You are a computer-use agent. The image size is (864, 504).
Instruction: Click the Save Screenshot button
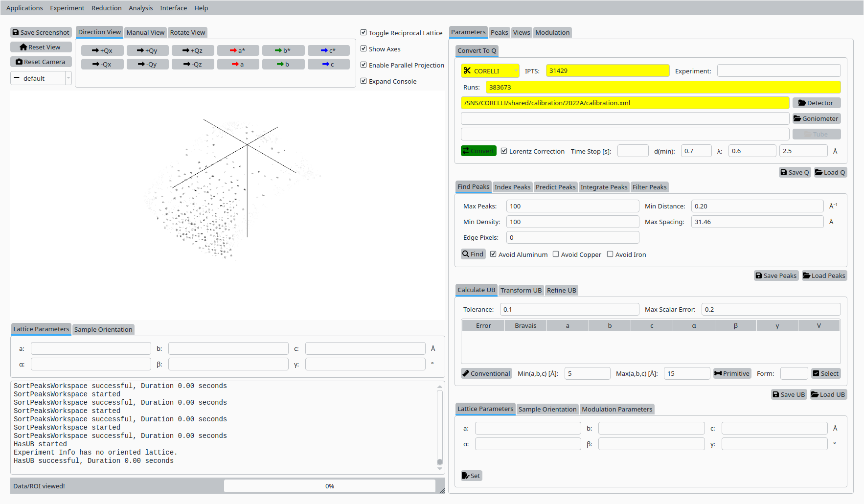click(x=41, y=32)
